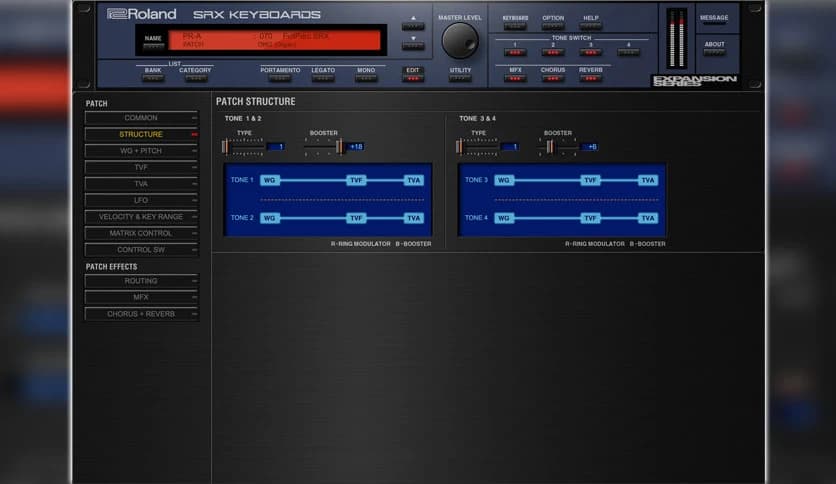
Task: Open the BANK list
Action: [153, 78]
